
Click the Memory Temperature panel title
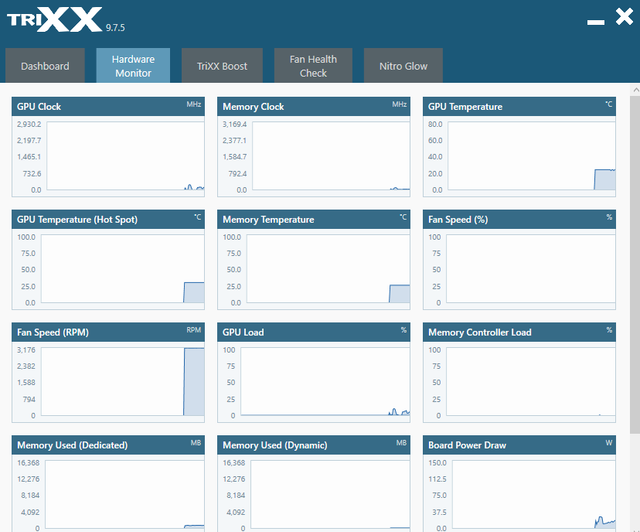[268, 220]
